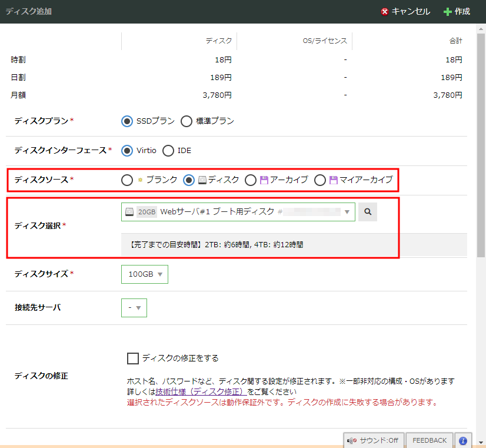Select the 標準プラン radio button
The image size is (486, 448).
click(x=187, y=121)
